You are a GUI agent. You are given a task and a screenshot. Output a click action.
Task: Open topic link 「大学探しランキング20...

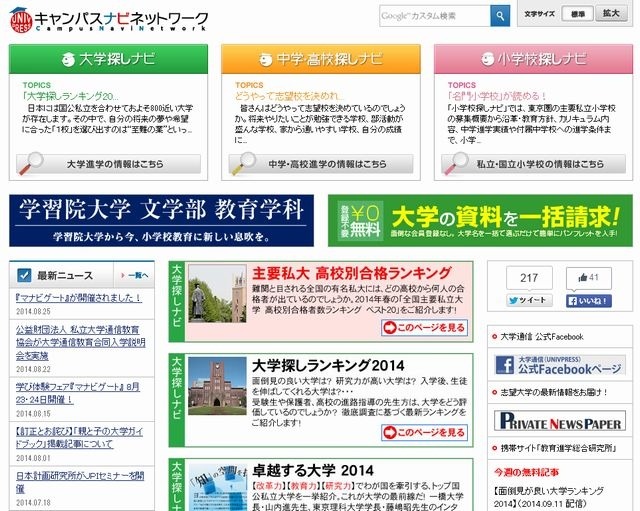[x=71, y=96]
